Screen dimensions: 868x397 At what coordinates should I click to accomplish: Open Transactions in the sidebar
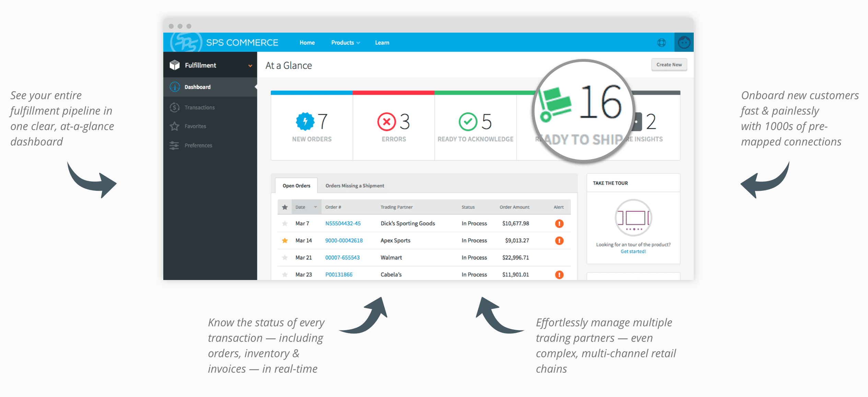[x=210, y=107]
